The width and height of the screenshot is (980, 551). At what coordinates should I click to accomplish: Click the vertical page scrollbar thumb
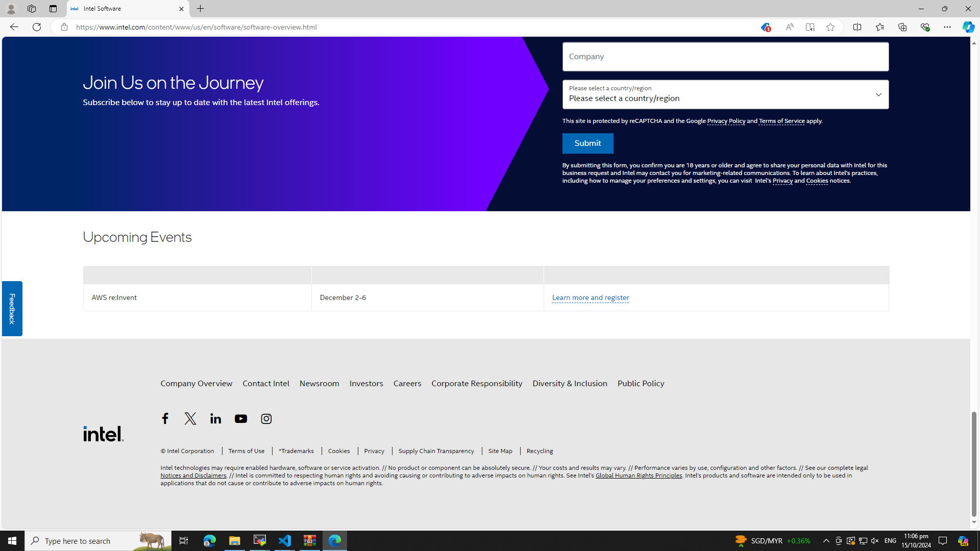(974, 463)
